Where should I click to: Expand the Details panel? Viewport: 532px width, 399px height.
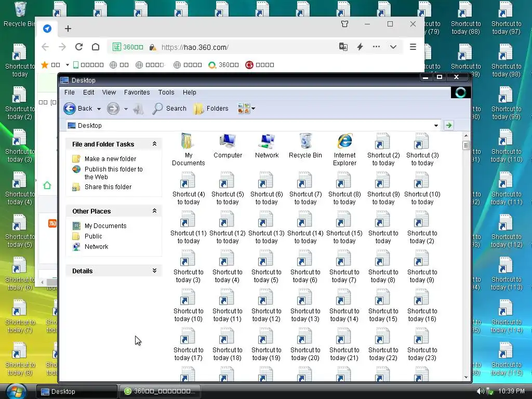pos(154,270)
